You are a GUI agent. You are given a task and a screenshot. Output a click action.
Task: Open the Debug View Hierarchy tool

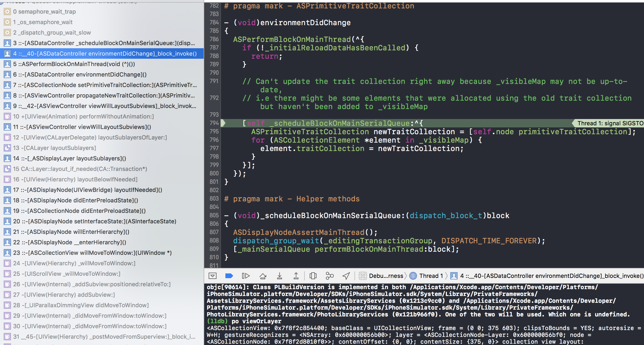[x=313, y=276]
